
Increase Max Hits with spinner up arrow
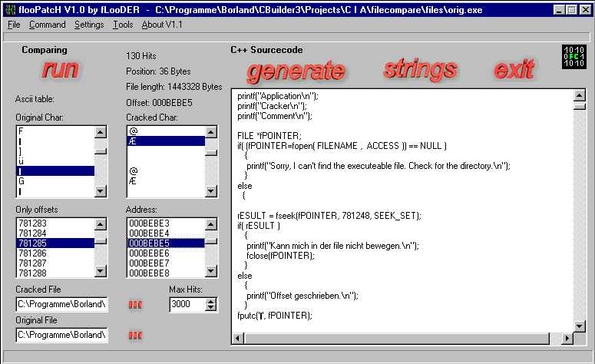(x=211, y=301)
